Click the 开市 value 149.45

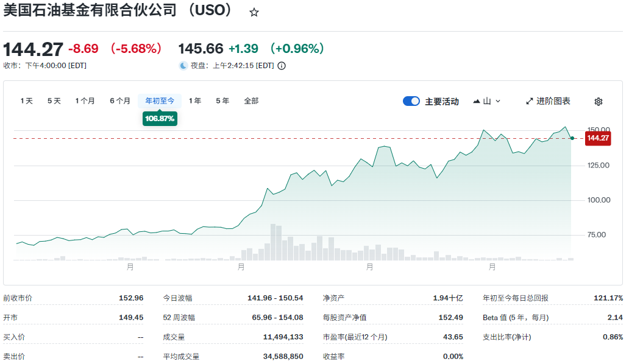(x=131, y=318)
